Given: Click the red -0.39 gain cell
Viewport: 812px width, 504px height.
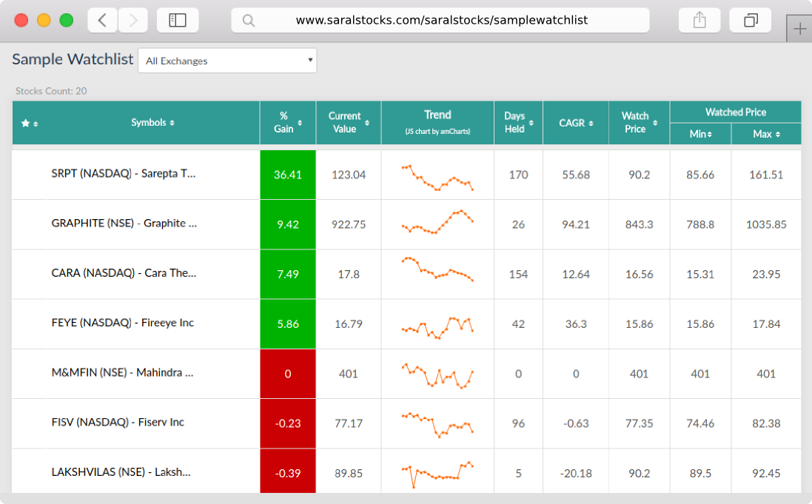Looking at the screenshot, I should click(x=288, y=471).
